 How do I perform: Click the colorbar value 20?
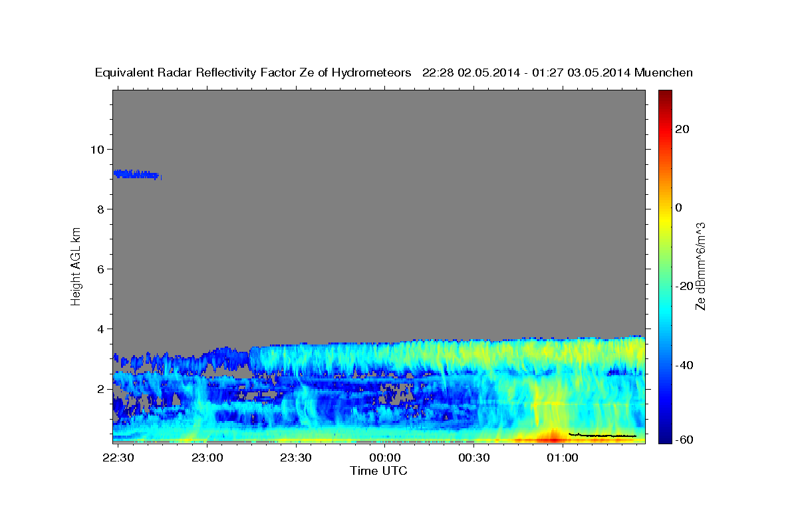682,129
